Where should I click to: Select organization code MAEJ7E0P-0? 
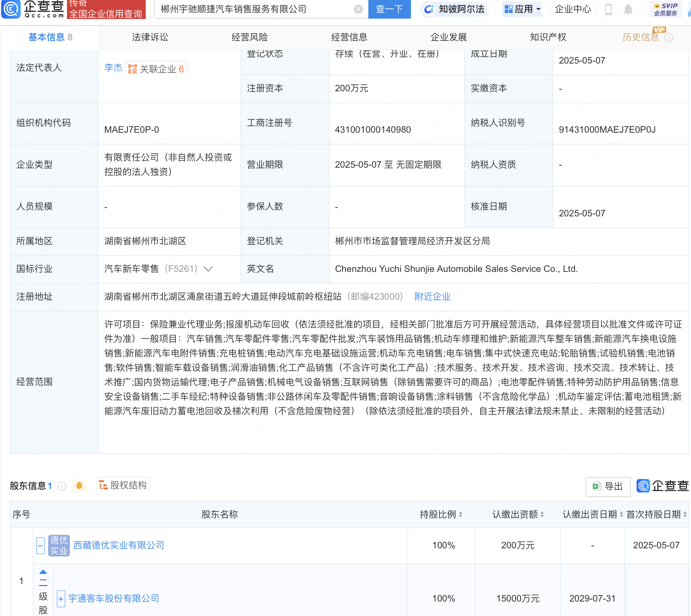point(132,130)
